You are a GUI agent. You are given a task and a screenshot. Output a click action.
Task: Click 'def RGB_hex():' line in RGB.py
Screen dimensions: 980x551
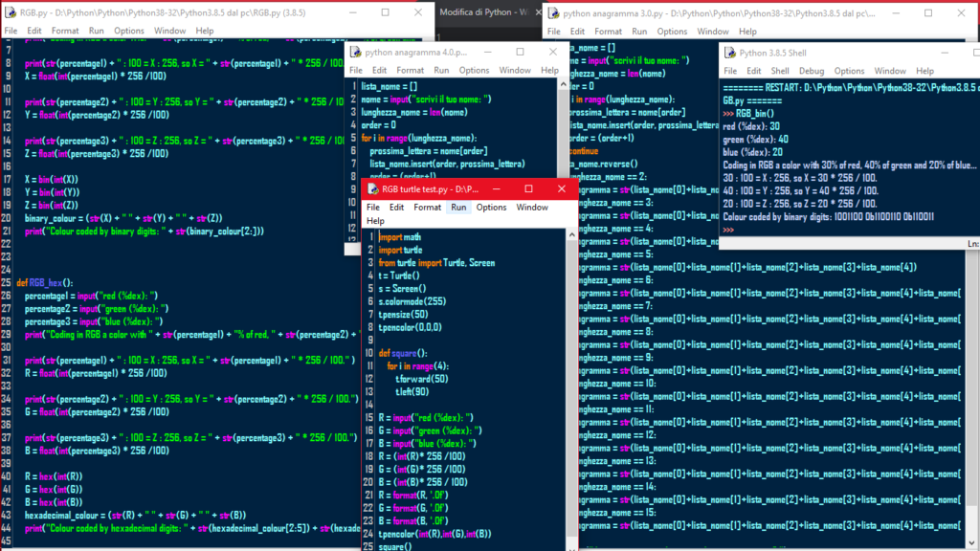(44, 282)
